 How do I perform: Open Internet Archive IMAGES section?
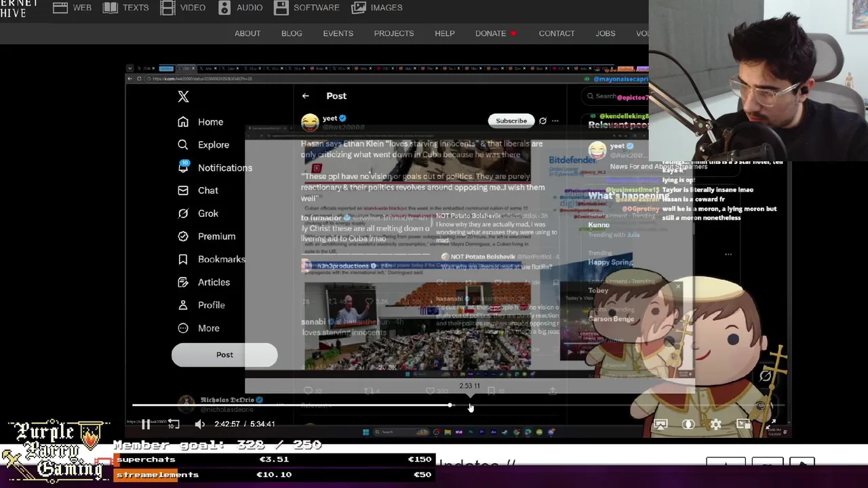coord(377,7)
